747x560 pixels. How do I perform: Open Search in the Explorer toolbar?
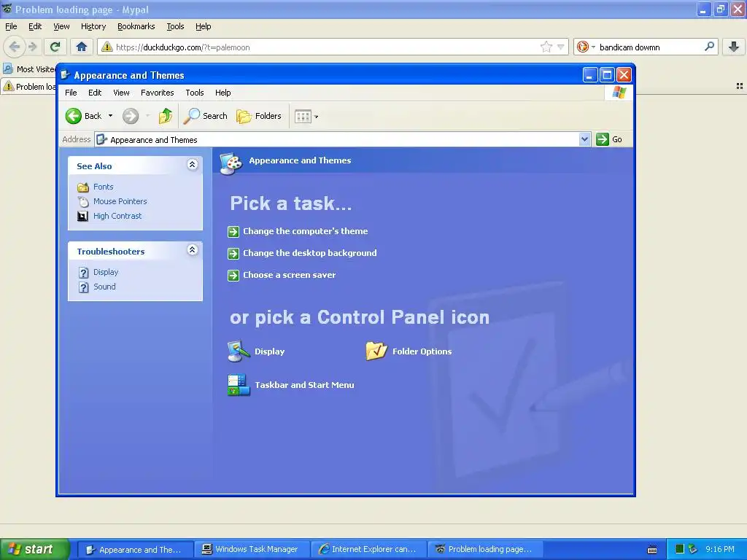(206, 116)
